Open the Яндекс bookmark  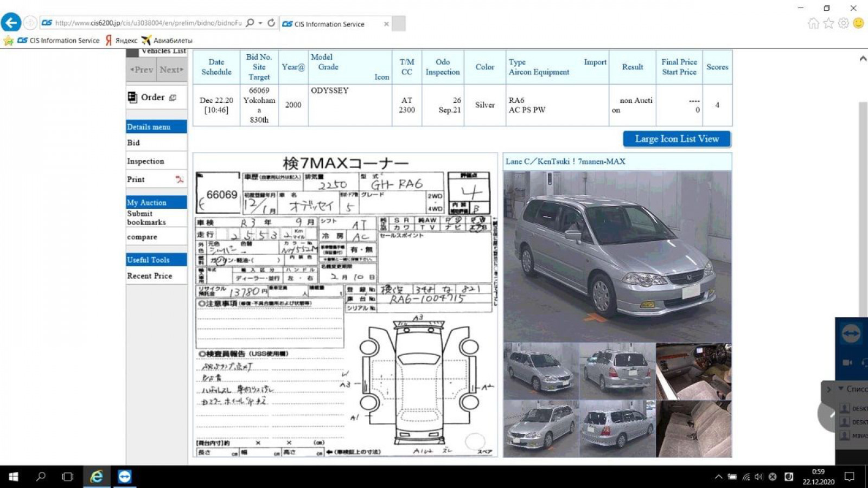click(x=122, y=40)
